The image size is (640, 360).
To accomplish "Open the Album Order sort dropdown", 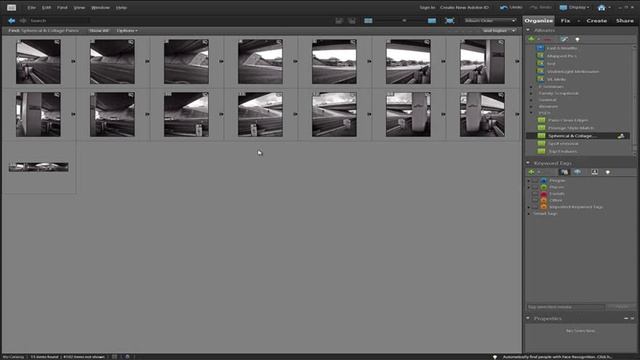I will [490, 20].
